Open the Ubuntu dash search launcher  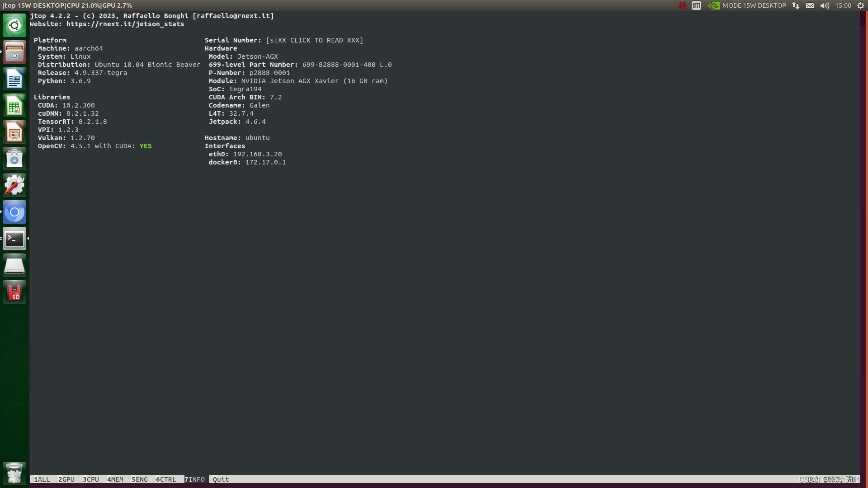point(14,25)
